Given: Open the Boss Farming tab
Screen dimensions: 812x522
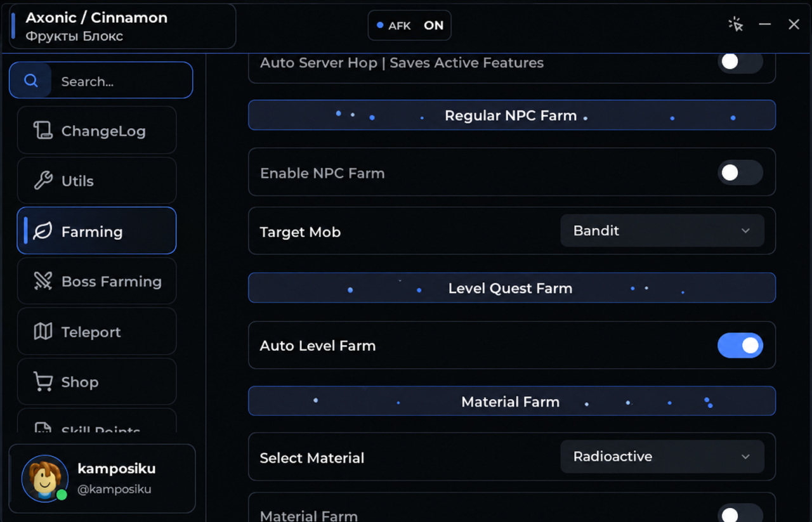Looking at the screenshot, I should click(96, 281).
